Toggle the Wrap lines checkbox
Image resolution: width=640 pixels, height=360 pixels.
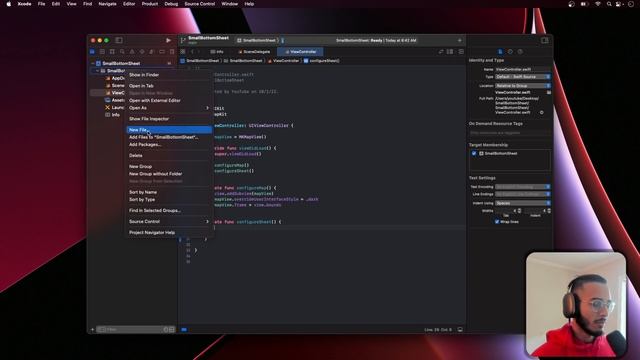497,222
